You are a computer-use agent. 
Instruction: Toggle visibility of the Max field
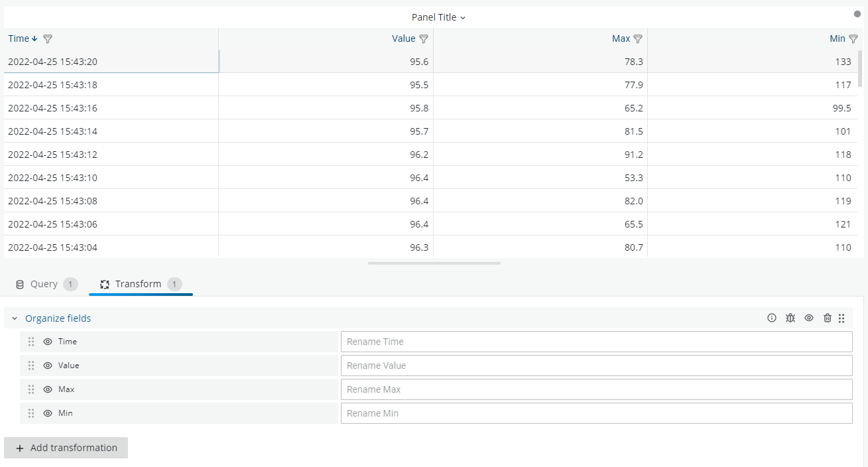[x=47, y=389]
